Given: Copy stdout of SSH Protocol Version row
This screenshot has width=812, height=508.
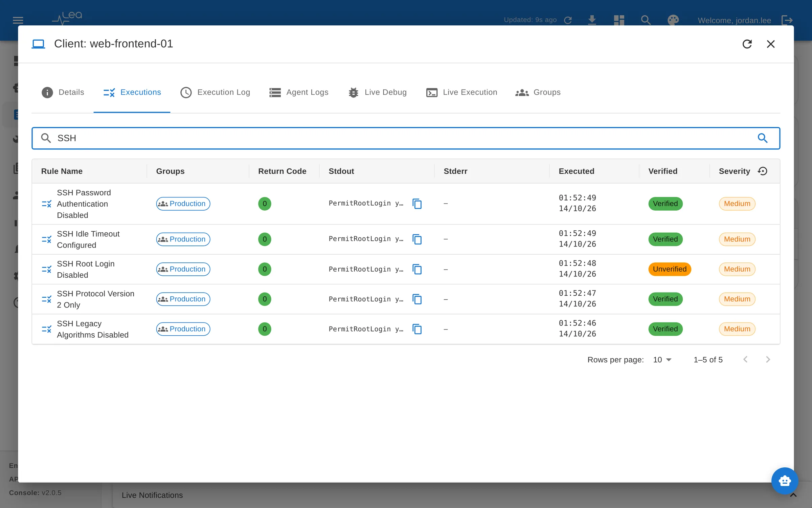Looking at the screenshot, I should [417, 299].
